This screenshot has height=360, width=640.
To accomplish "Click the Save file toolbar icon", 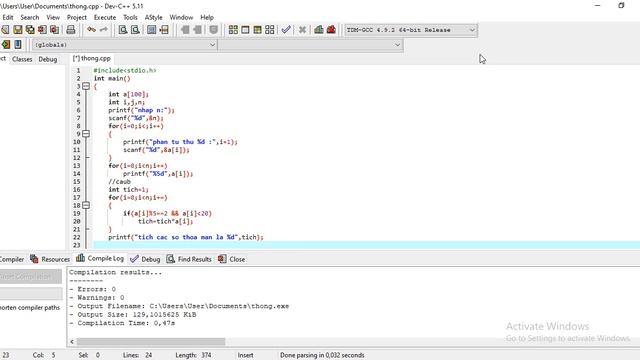I will tap(18, 30).
